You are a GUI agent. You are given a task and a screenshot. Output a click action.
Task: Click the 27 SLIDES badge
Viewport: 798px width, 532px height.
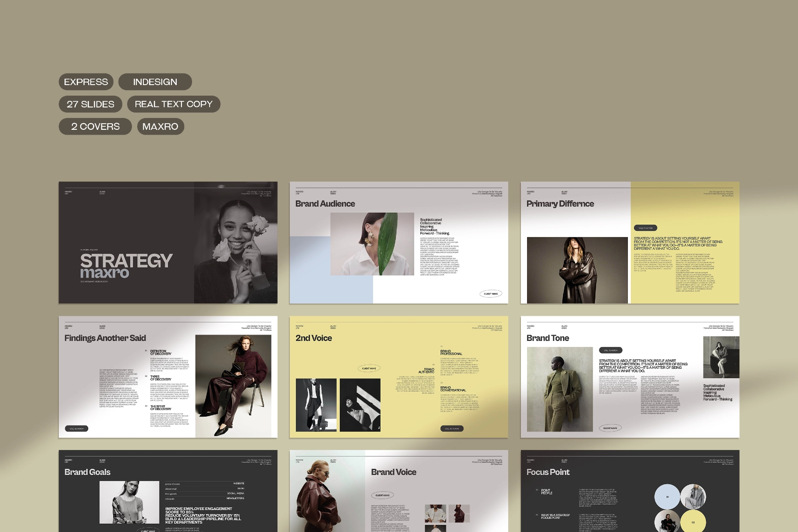90,104
